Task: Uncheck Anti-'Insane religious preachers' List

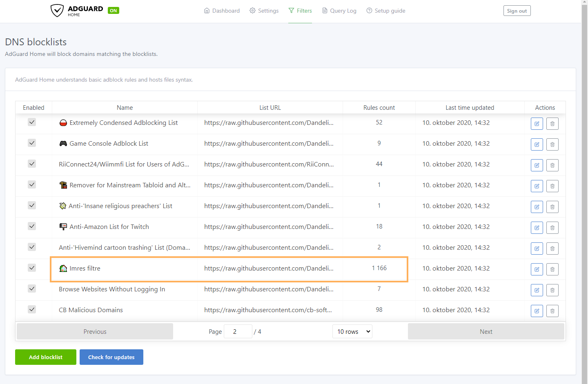Action: [x=32, y=205]
